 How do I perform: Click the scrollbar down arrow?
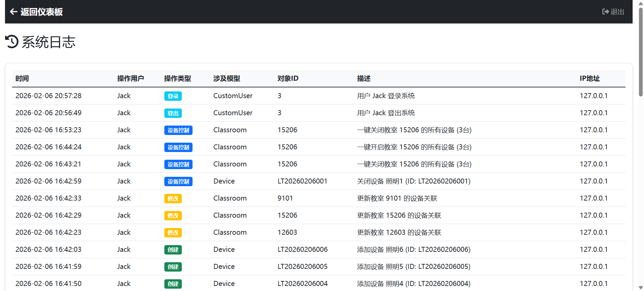pyautogui.click(x=641, y=288)
